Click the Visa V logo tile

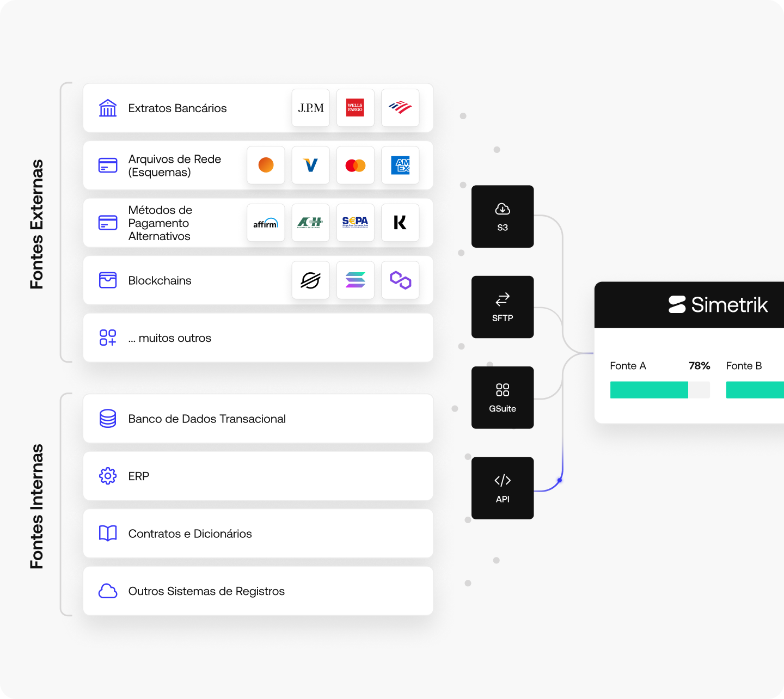[x=311, y=165]
